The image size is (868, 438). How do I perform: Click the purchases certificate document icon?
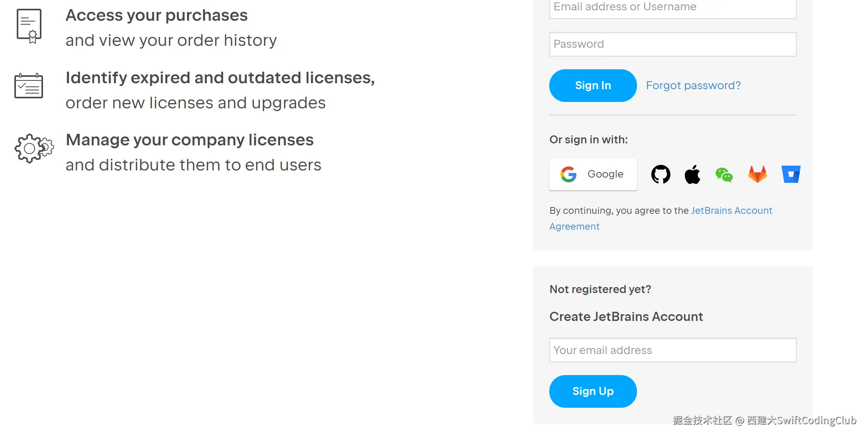pos(29,26)
